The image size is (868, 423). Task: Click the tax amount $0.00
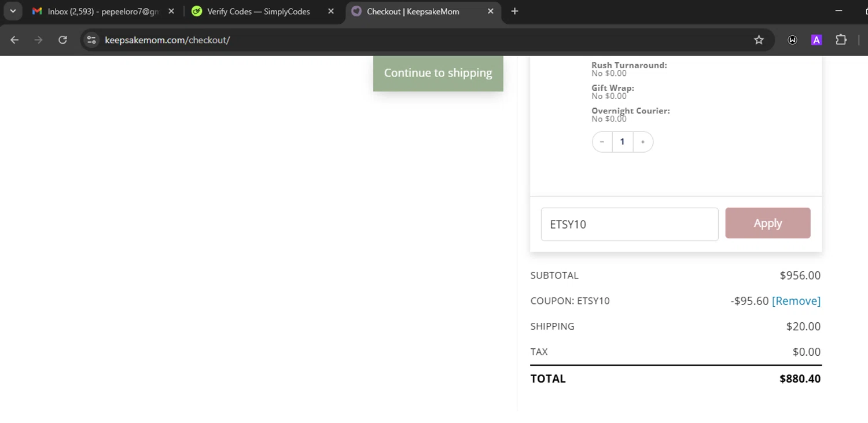pyautogui.click(x=807, y=352)
